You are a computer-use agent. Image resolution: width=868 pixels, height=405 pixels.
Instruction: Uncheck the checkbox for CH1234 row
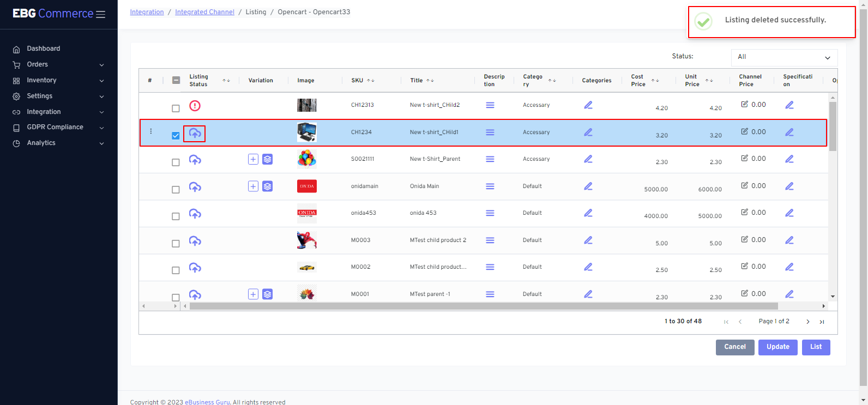(176, 136)
